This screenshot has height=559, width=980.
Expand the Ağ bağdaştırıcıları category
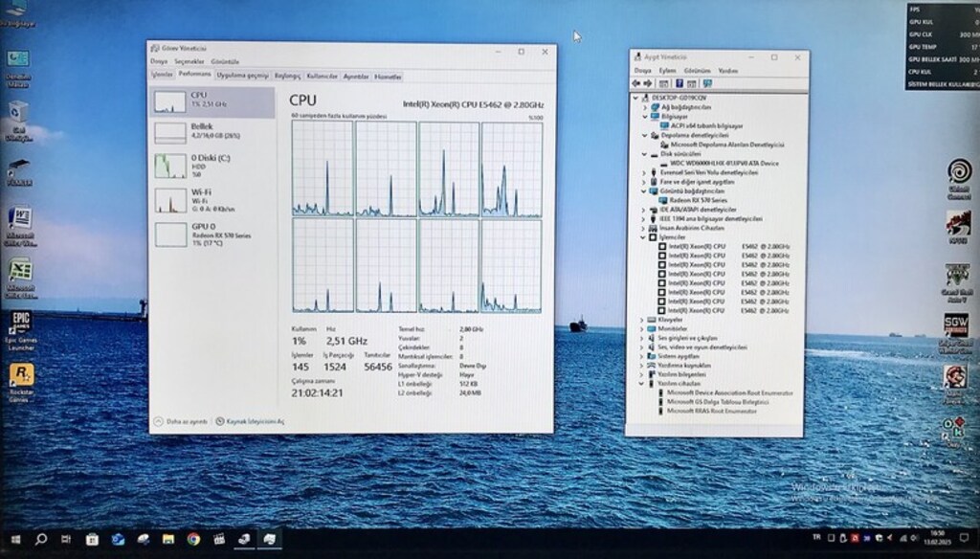click(646, 107)
